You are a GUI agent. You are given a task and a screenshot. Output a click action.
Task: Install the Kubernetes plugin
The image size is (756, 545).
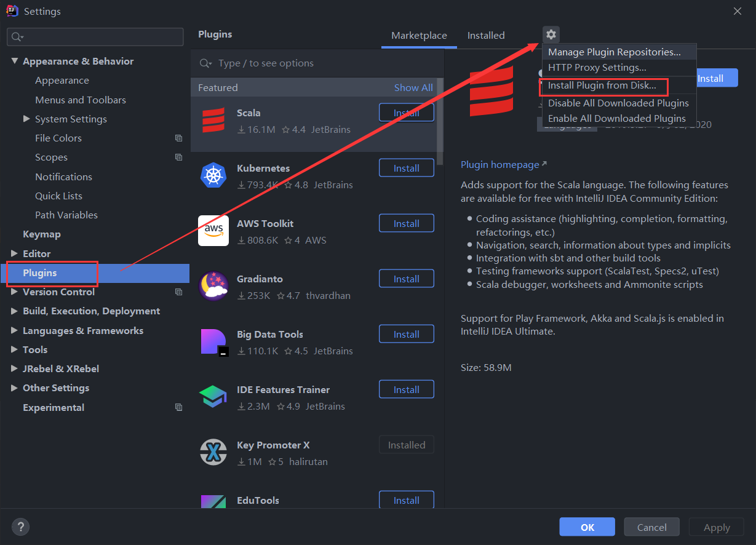(x=407, y=168)
